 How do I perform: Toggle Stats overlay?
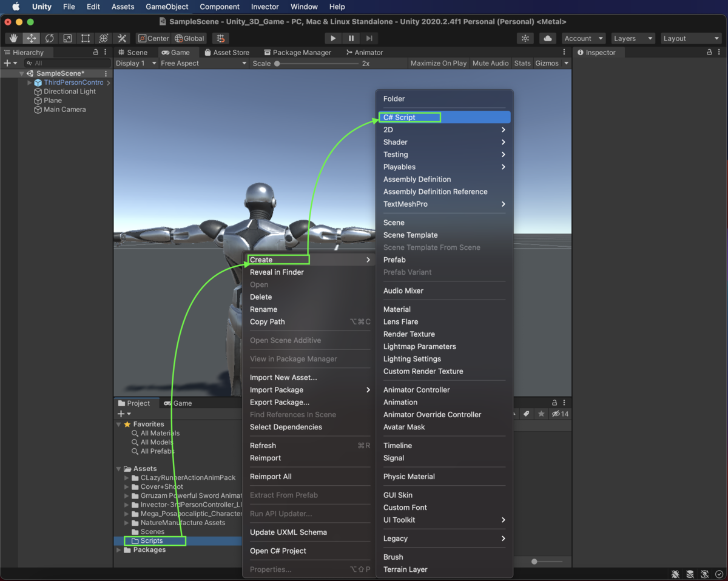(522, 63)
